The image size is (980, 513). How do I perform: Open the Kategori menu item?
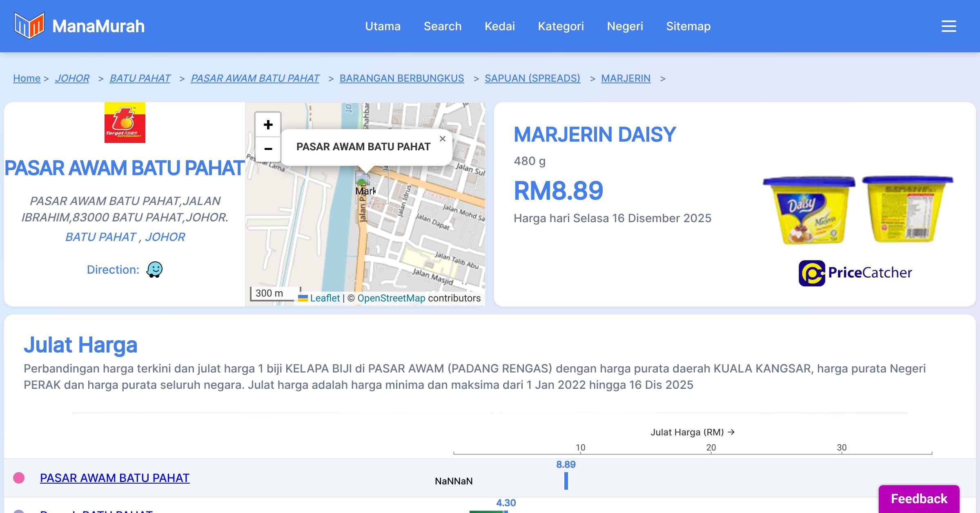(x=561, y=26)
